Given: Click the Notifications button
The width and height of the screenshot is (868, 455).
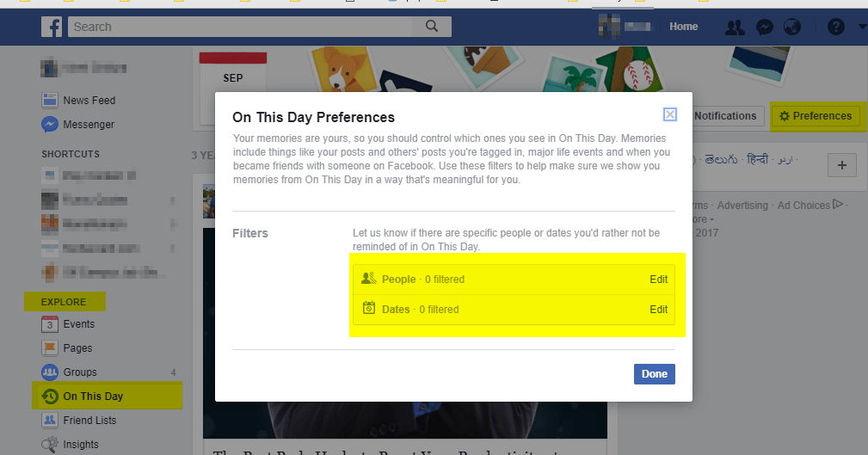Looking at the screenshot, I should (725, 116).
